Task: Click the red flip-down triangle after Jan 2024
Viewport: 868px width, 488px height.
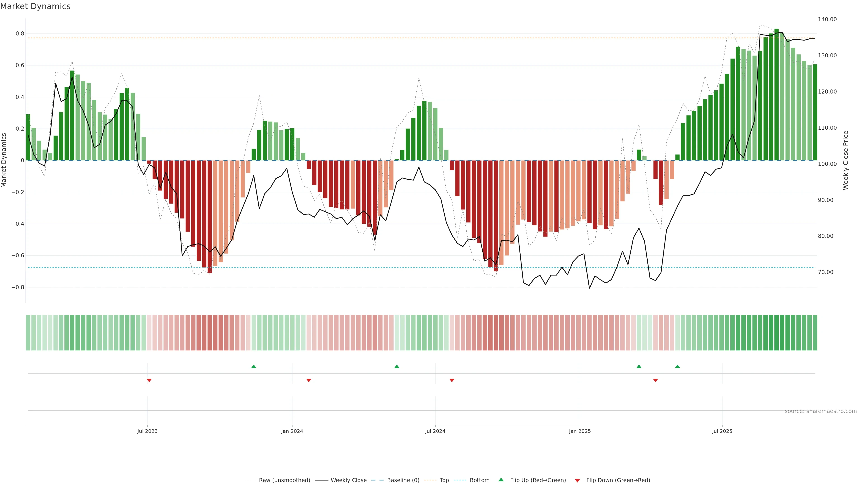Action: click(309, 380)
